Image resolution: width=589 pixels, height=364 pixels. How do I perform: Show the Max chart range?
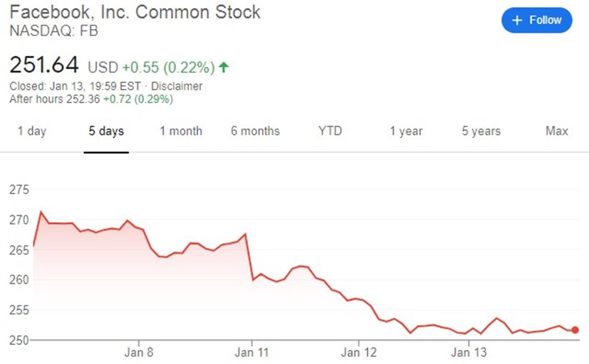click(556, 131)
